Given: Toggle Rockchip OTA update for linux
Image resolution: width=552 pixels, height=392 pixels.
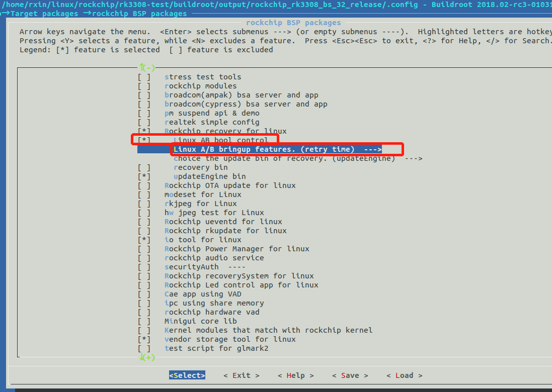Looking at the screenshot, I should point(144,185).
